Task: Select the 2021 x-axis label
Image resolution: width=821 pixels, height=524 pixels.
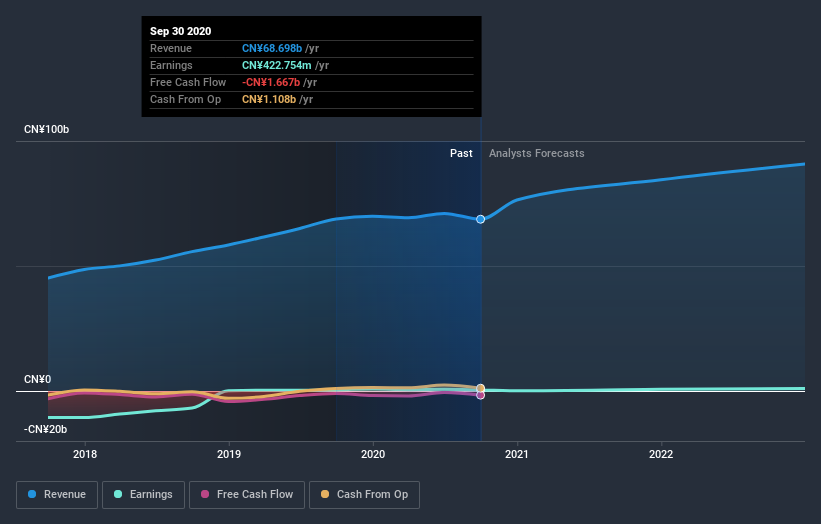Action: tap(517, 454)
